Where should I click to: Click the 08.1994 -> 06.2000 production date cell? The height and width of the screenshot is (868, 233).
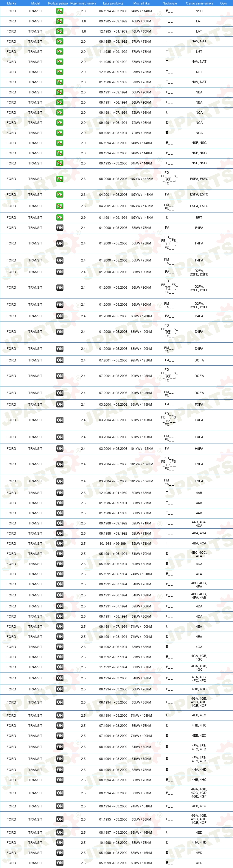point(113,769)
